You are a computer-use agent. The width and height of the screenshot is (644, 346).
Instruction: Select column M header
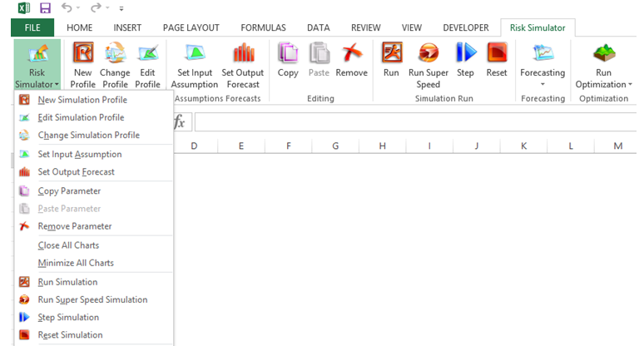(x=617, y=146)
